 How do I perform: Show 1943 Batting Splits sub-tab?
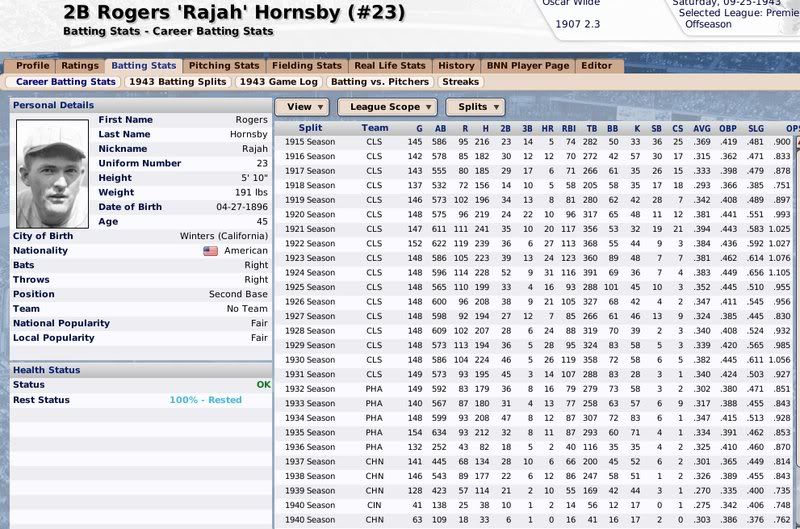pos(176,81)
